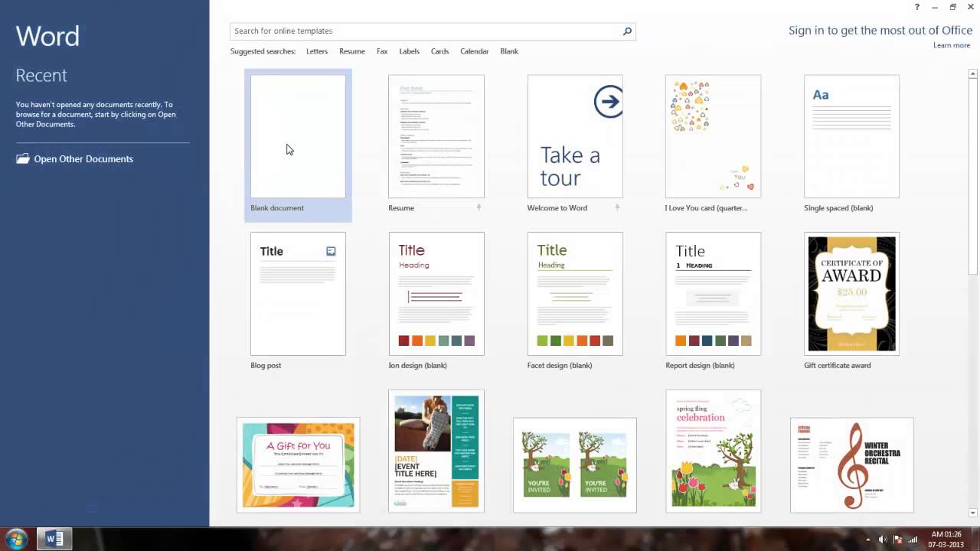Screen dimensions: 980x551
Task: Show hidden system tray icons
Action: coord(868,540)
